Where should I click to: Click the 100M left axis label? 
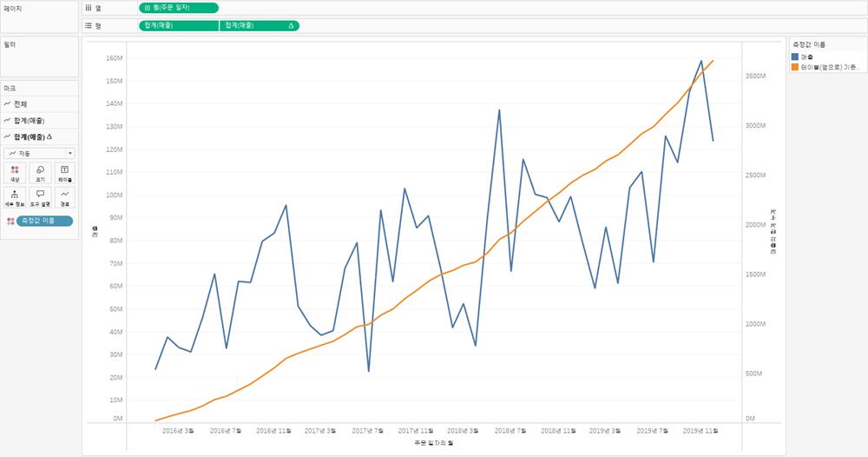coord(114,195)
